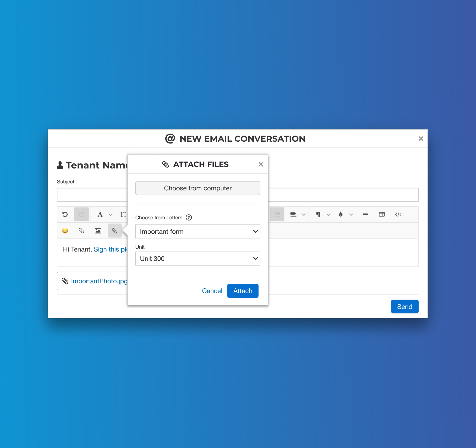
Task: Select the text formatting icon
Action: point(100,214)
